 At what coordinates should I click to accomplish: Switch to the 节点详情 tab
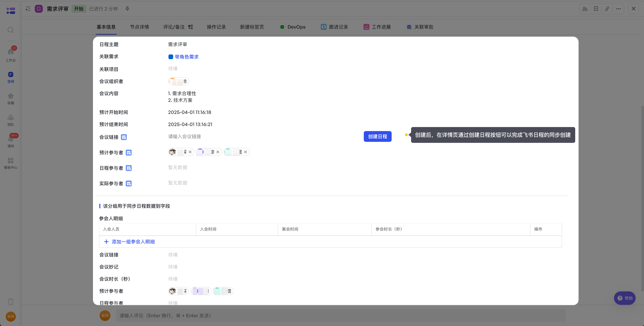(x=139, y=27)
